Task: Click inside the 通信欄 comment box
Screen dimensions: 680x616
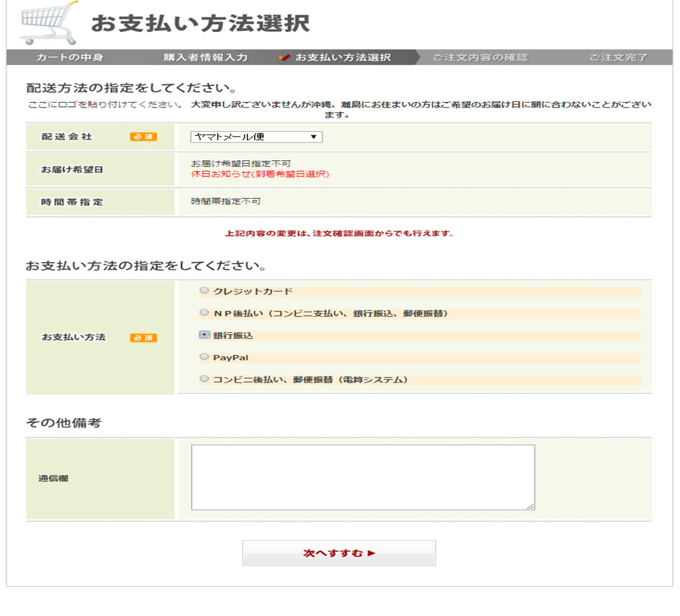Action: tap(361, 475)
